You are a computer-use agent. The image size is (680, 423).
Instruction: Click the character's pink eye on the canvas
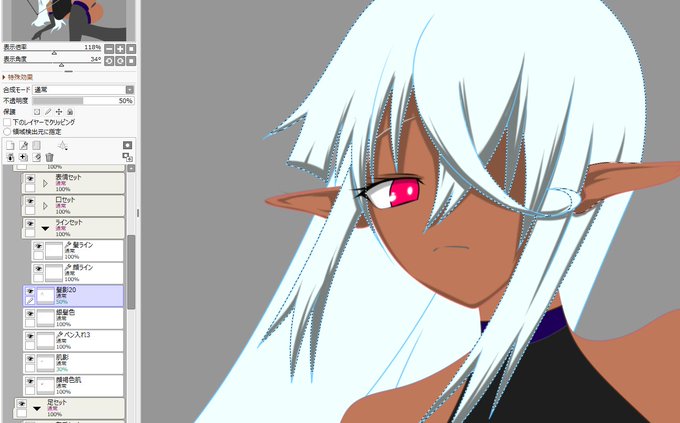pos(404,191)
